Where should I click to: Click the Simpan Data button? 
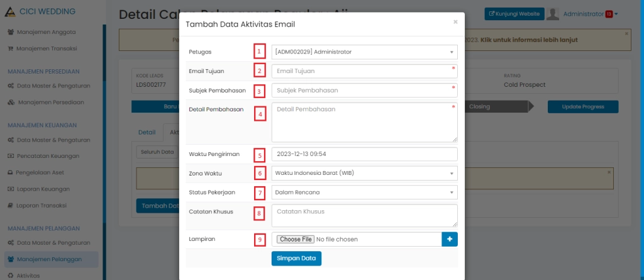point(296,259)
